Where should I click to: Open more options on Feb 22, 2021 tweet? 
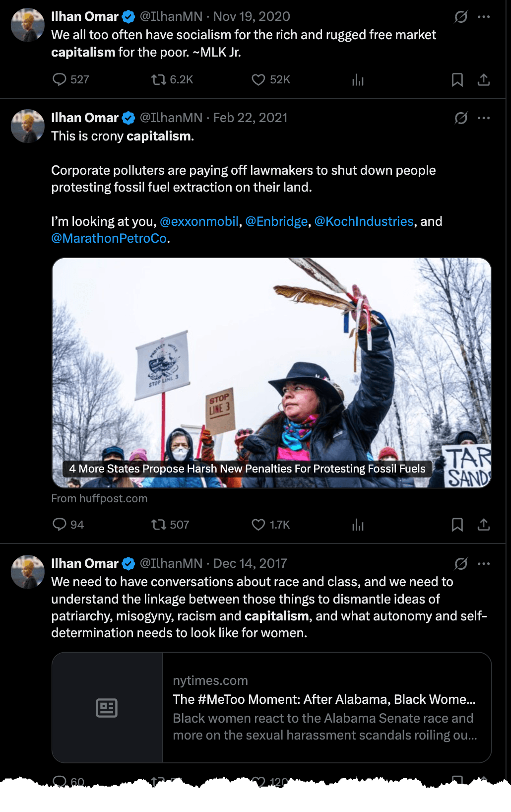(484, 118)
